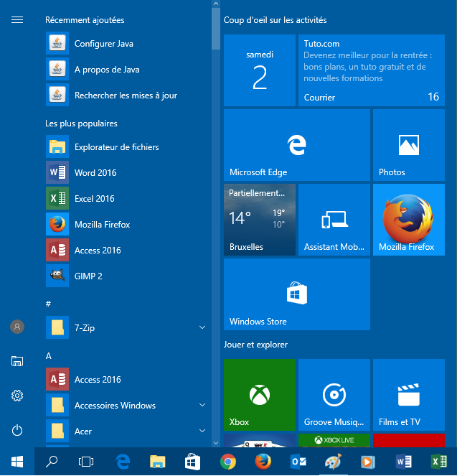Viewport: 457px width, 476px height.
Task: Click the Power button icon
Action: pos(17,431)
